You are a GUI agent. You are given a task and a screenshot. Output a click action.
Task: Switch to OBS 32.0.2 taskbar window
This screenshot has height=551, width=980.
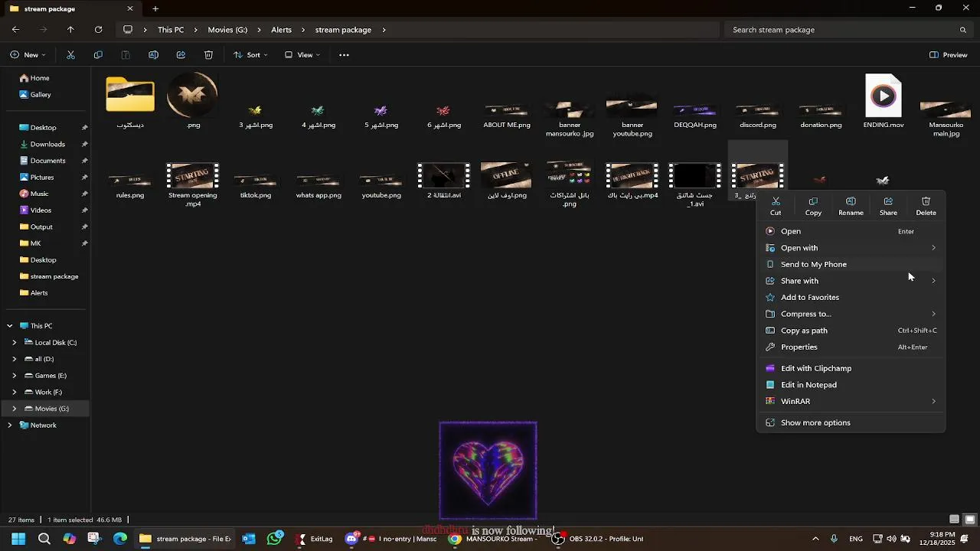click(x=598, y=539)
